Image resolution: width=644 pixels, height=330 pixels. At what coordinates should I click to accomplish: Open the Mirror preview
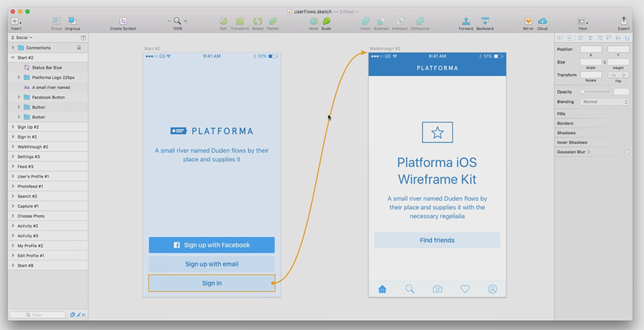pyautogui.click(x=528, y=21)
